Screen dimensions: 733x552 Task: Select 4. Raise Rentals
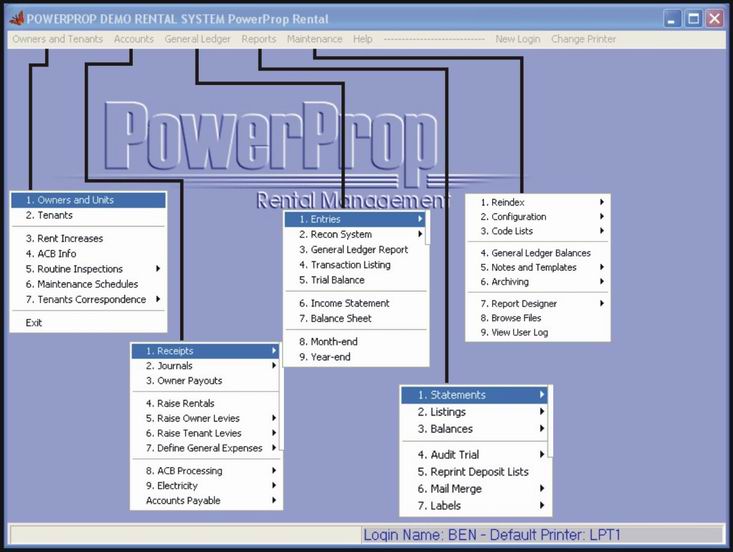(205, 403)
